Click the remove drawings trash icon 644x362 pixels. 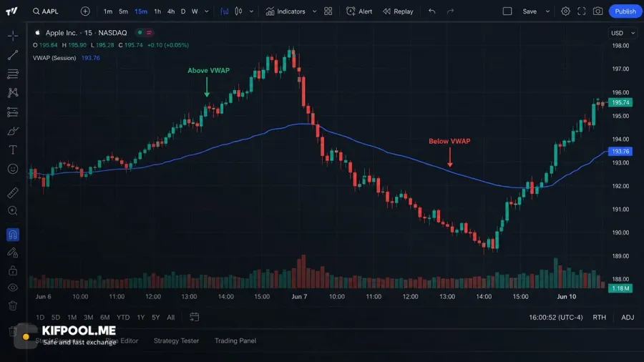click(13, 305)
